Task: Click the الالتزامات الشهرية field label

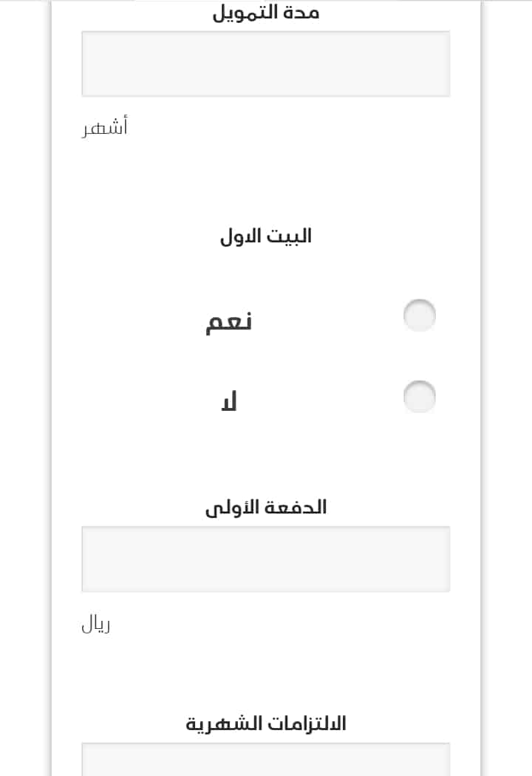Action: coord(266,724)
